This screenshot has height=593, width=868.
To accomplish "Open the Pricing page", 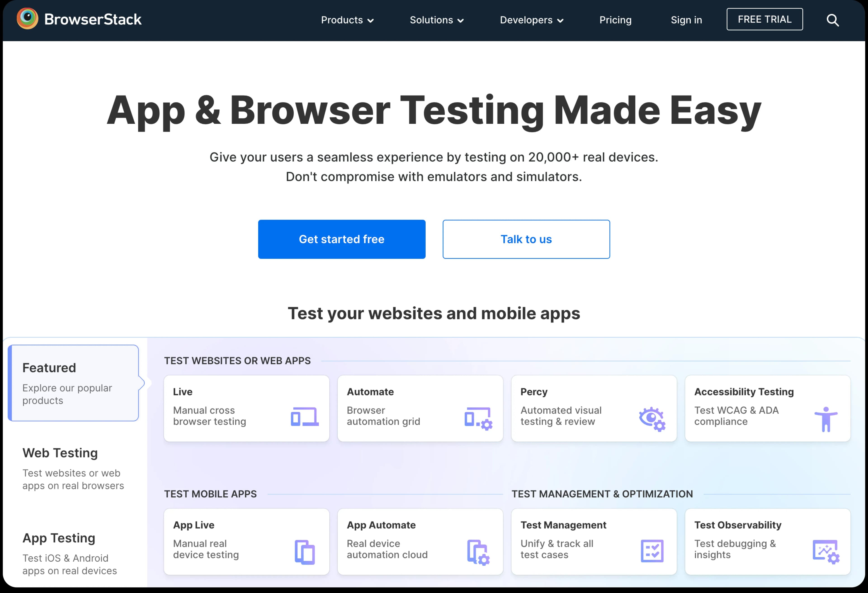I will pos(615,20).
